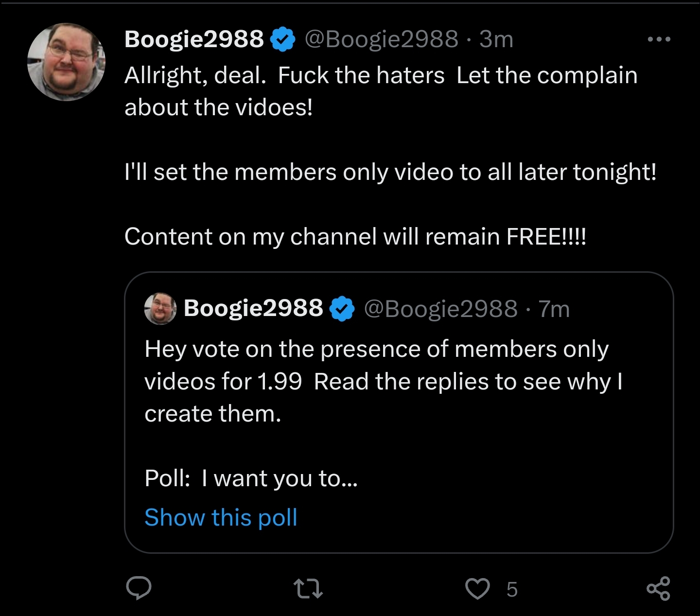Open the bold Boogie2988 name on the main tweet
This screenshot has height=616, width=700.
(x=194, y=39)
